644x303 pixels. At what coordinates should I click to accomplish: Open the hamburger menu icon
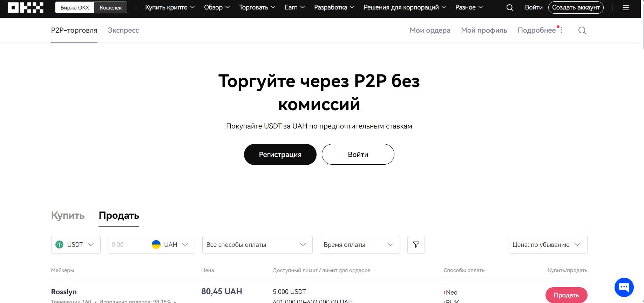[x=626, y=7]
